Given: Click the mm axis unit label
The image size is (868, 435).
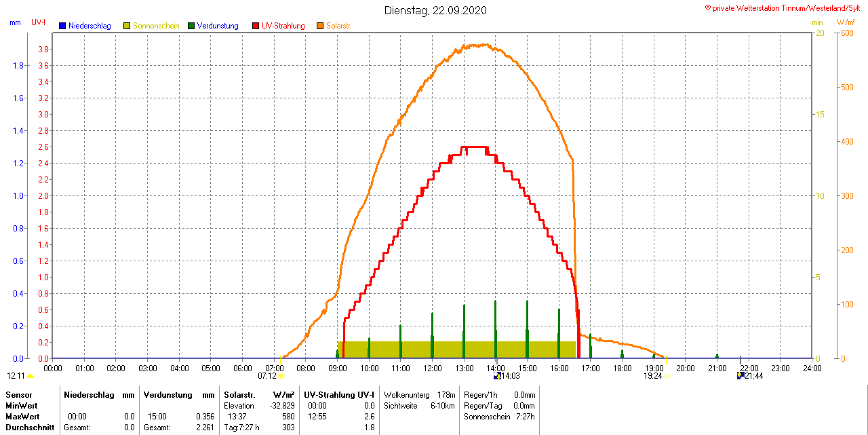Looking at the screenshot, I should (x=16, y=22).
